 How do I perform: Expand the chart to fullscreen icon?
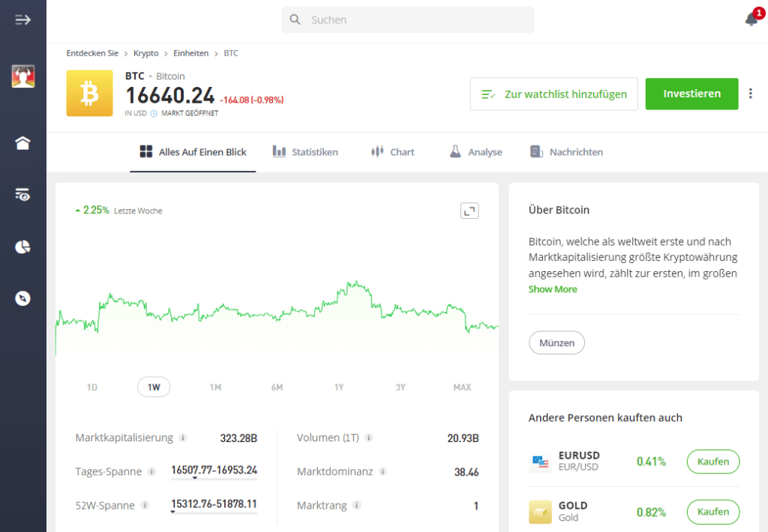point(469,211)
